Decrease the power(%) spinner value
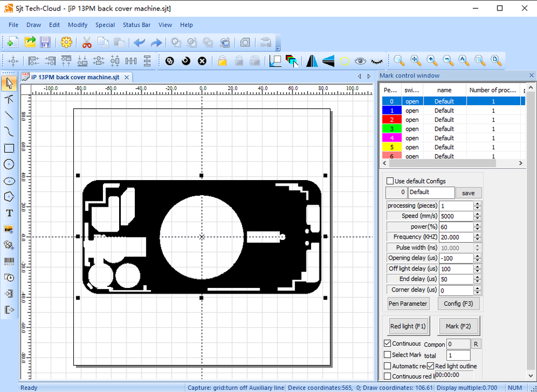 477,229
